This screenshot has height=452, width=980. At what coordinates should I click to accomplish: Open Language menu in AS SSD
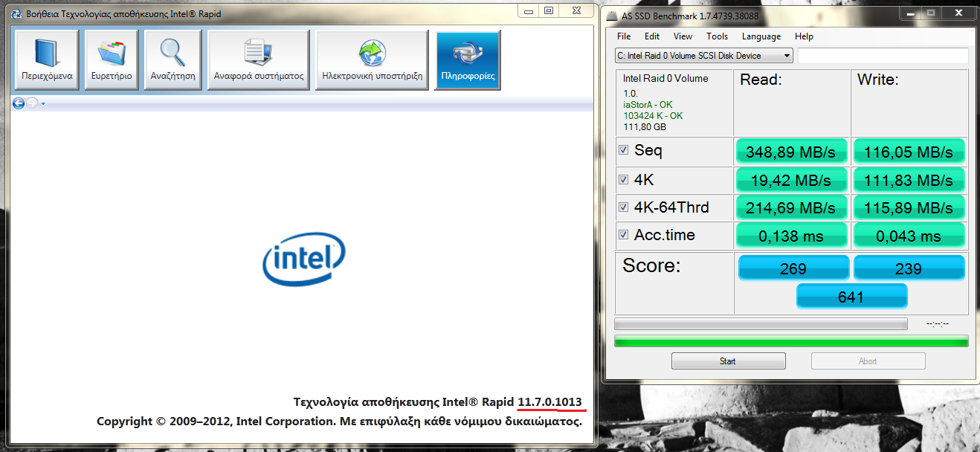click(761, 36)
